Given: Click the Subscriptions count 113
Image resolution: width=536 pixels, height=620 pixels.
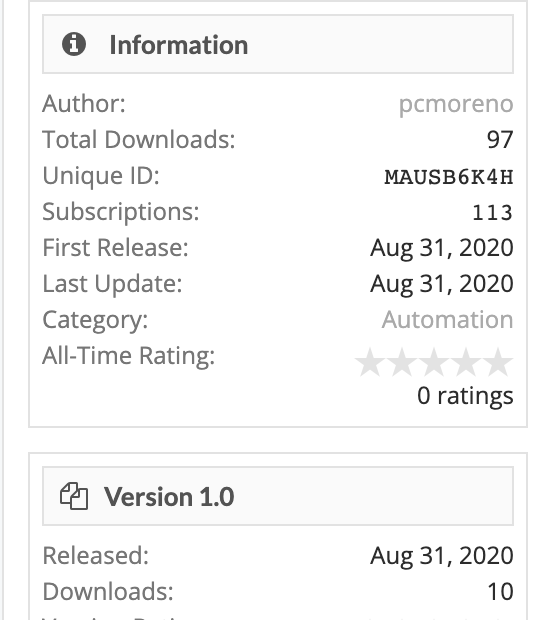Looking at the screenshot, I should click(x=493, y=213).
